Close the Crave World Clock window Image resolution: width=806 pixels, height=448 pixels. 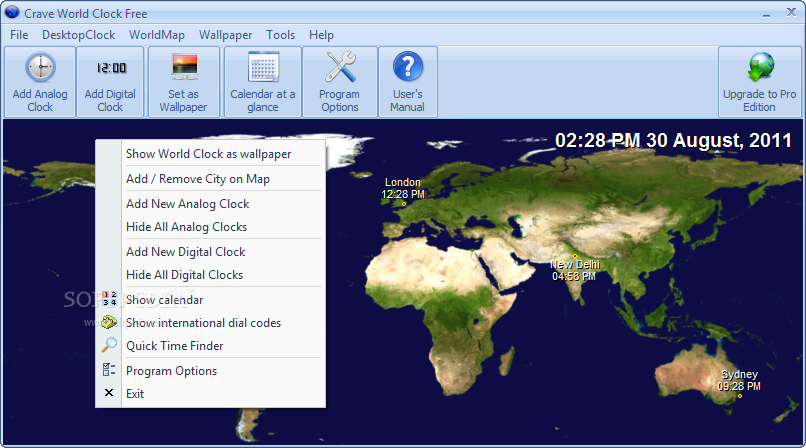[791, 12]
